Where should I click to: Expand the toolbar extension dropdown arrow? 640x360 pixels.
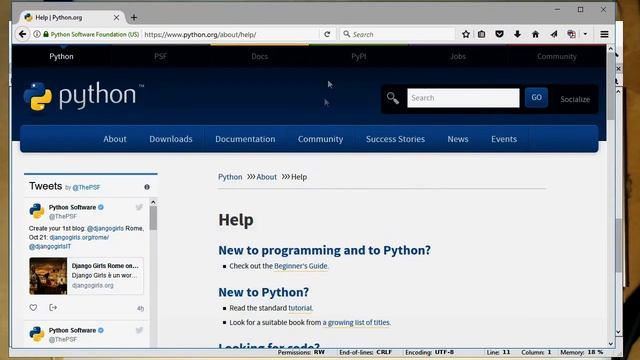pos(585,34)
